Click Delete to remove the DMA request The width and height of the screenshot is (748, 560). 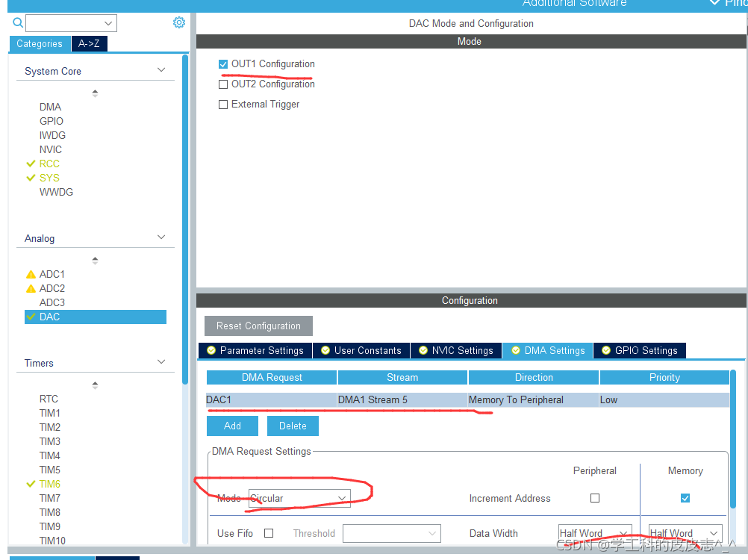coord(293,426)
